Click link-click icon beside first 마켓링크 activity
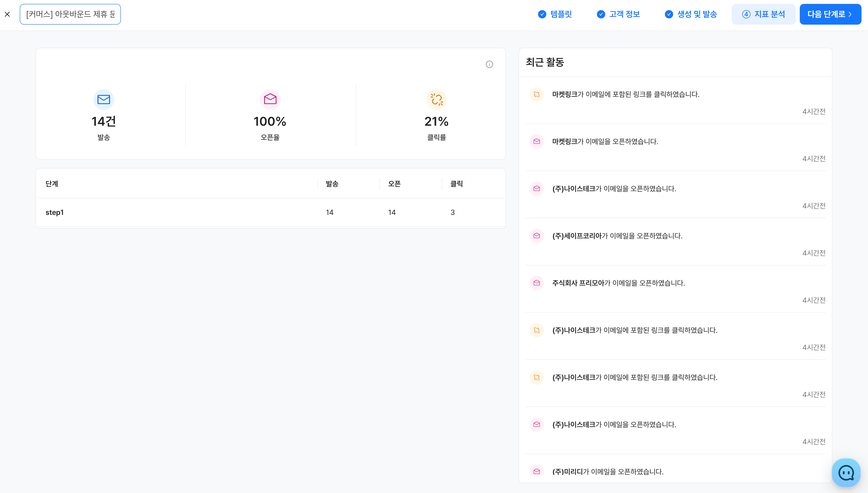 click(537, 94)
